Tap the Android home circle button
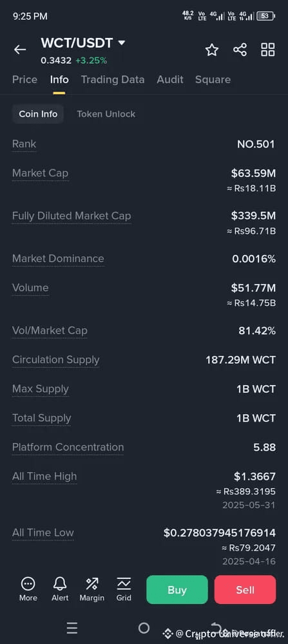Image resolution: width=288 pixels, height=644 pixels. 144,627
